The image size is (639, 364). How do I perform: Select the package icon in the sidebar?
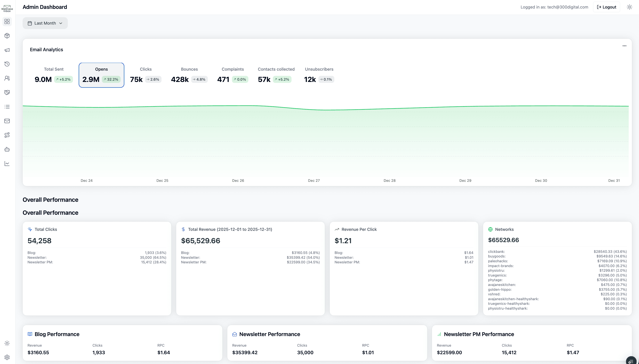coord(7,36)
